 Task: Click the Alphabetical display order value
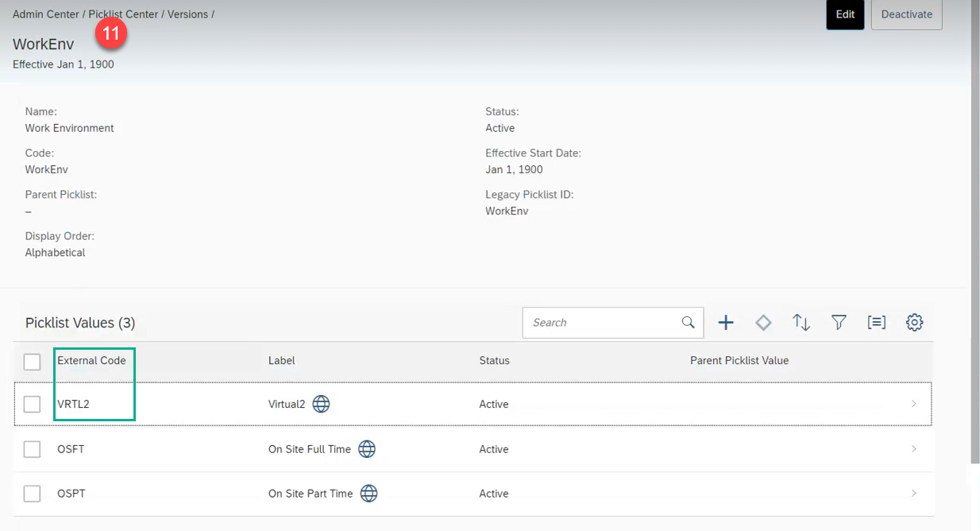pos(56,252)
